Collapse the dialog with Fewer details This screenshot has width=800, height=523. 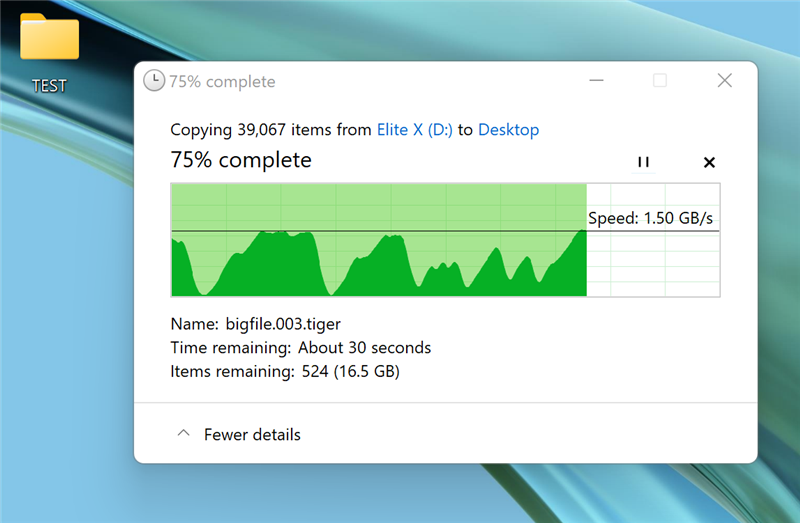pos(239,434)
